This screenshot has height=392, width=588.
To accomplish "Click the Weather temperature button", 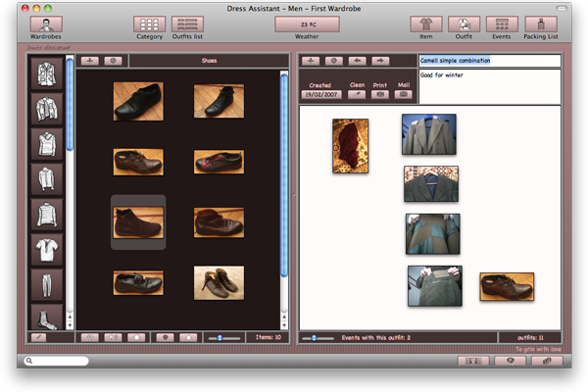I will pyautogui.click(x=308, y=24).
